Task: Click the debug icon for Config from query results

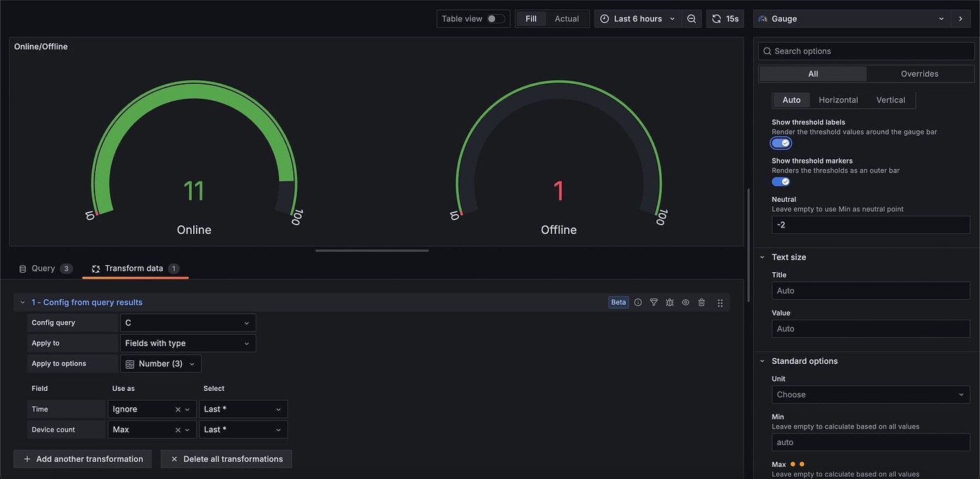Action: [670, 302]
